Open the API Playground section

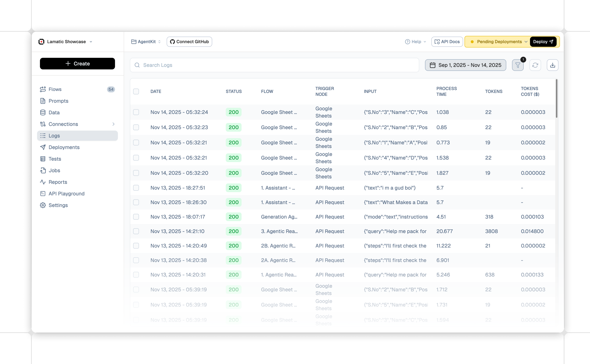[x=66, y=194]
